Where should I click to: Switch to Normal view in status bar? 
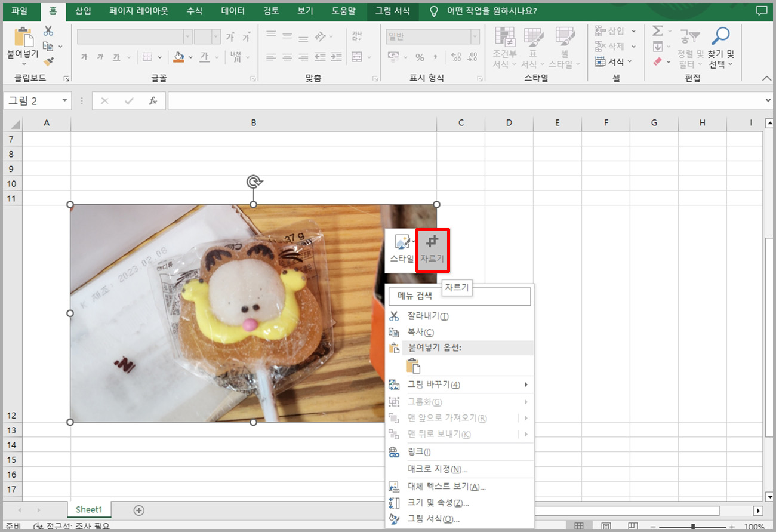pos(578,527)
